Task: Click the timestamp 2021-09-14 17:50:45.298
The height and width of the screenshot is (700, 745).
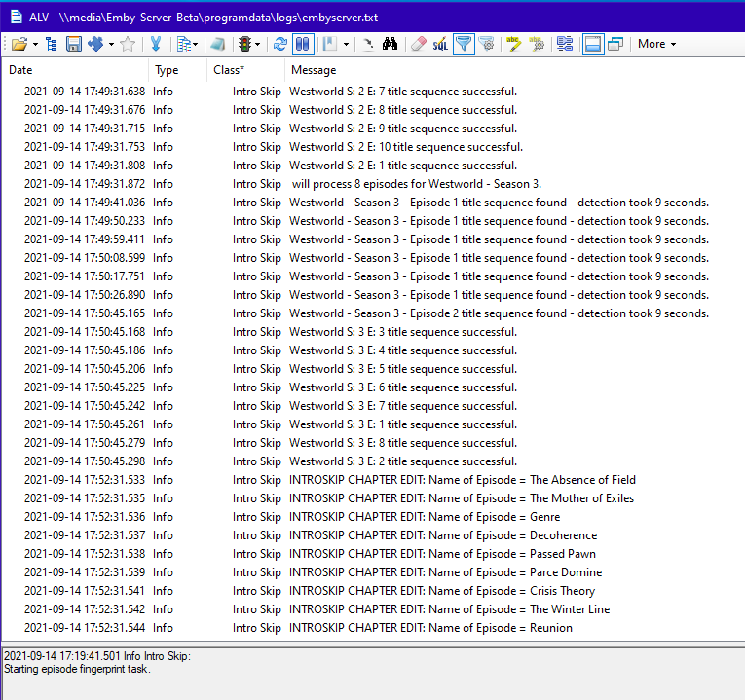Action: [x=85, y=461]
